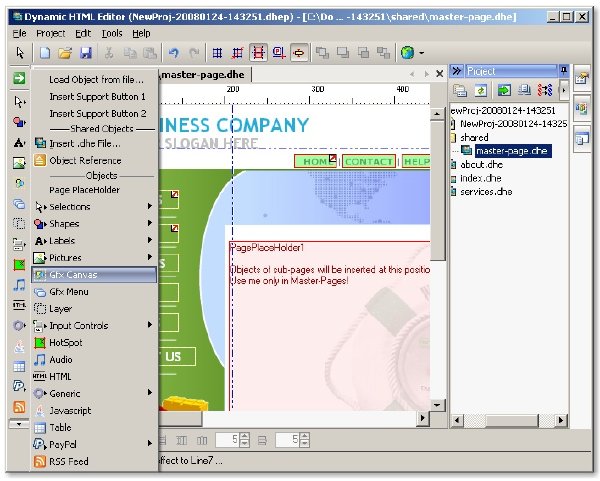Open the Edit menu
This screenshot has height=481, width=600.
point(83,34)
